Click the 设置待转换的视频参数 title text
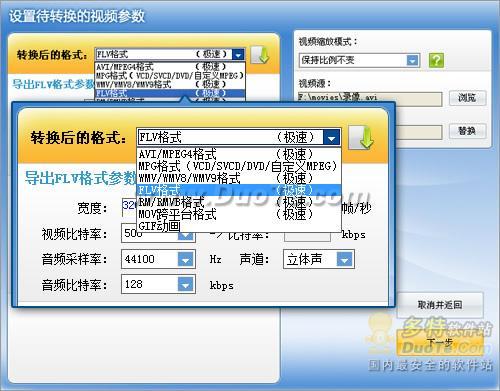This screenshot has height=391, width=500. (77, 16)
